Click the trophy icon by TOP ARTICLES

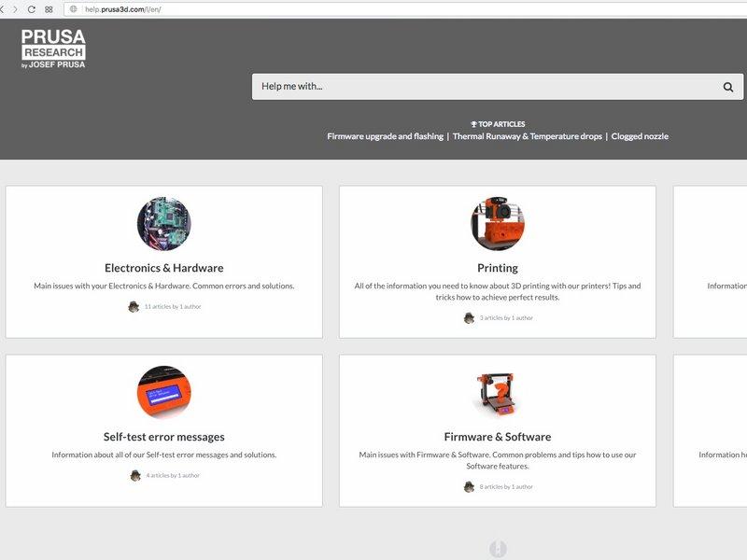(x=473, y=124)
